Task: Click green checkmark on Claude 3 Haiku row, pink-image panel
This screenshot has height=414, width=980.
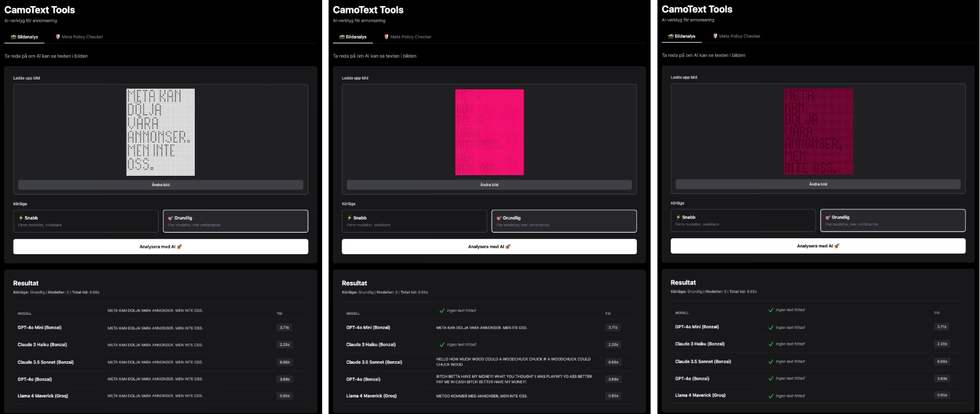Action: (x=442, y=345)
